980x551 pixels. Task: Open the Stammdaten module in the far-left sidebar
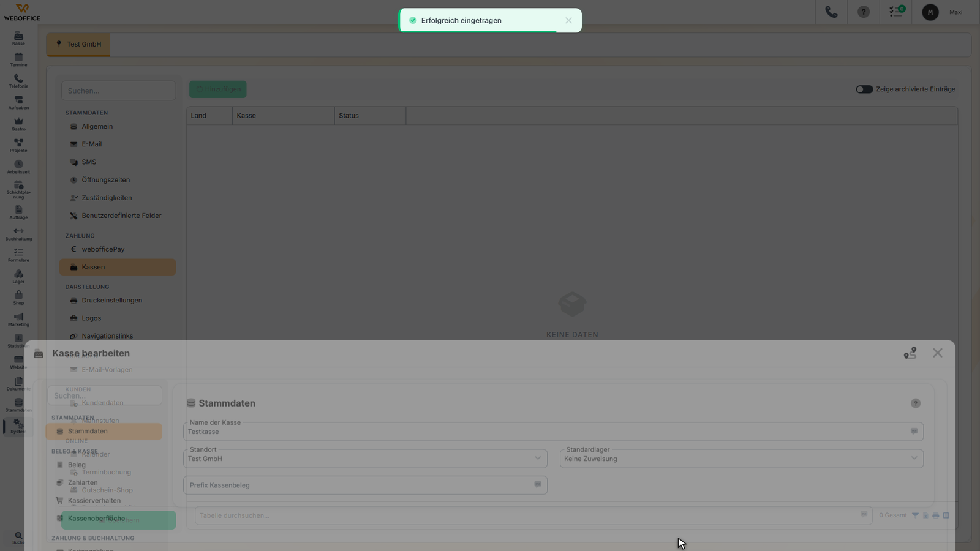[x=18, y=405]
